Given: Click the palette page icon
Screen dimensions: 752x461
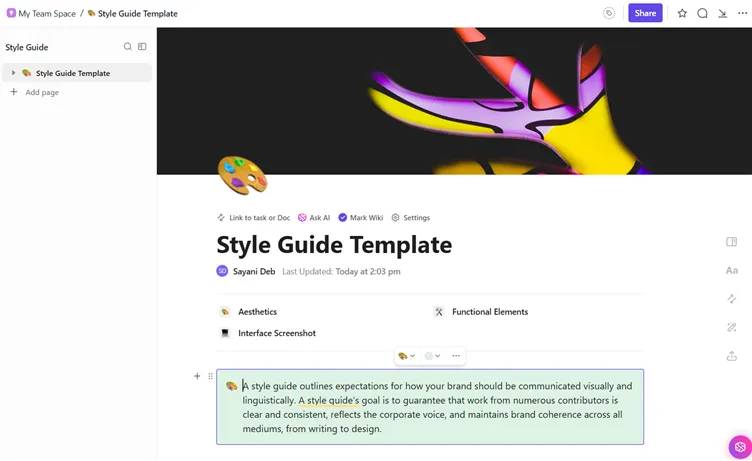Looking at the screenshot, I should pos(242,176).
